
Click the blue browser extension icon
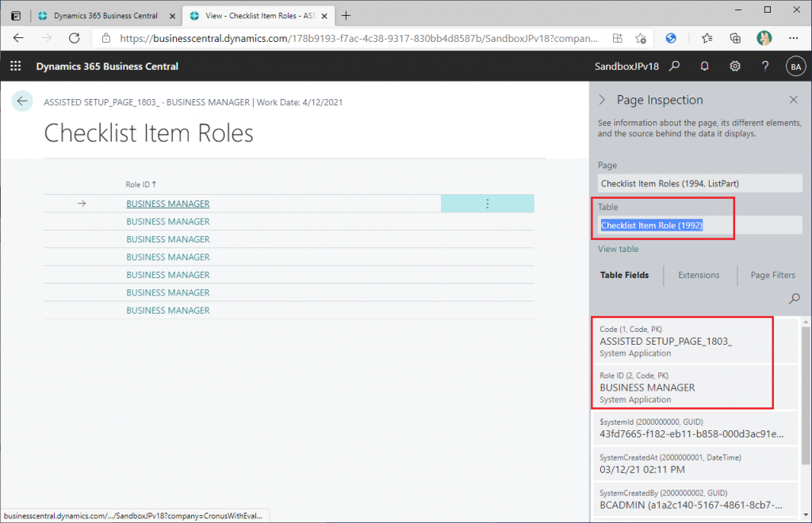(671, 38)
